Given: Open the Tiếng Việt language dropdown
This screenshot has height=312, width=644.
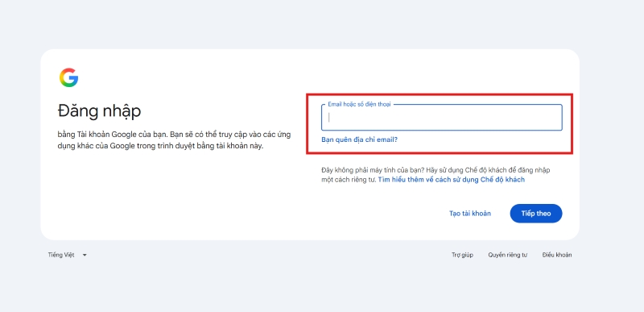Looking at the screenshot, I should (68, 255).
